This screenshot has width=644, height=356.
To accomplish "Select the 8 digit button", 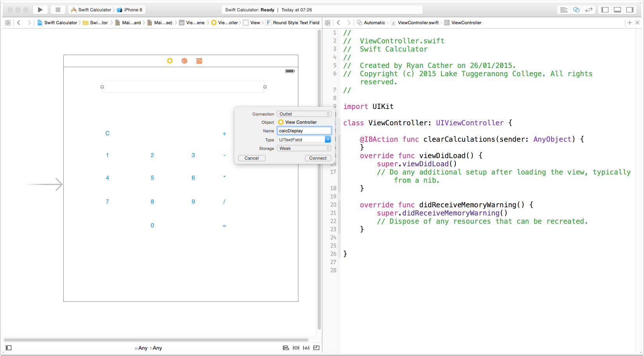I will tap(152, 202).
